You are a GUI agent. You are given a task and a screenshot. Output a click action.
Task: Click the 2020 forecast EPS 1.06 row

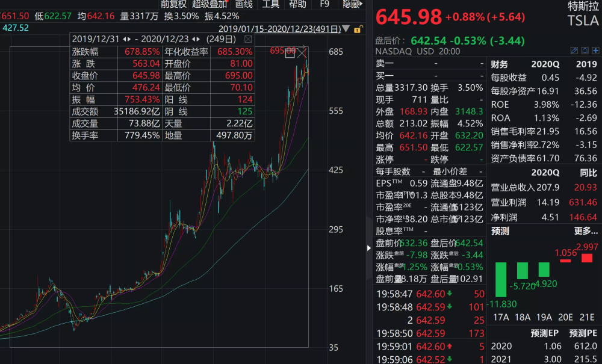pyautogui.click(x=544, y=347)
